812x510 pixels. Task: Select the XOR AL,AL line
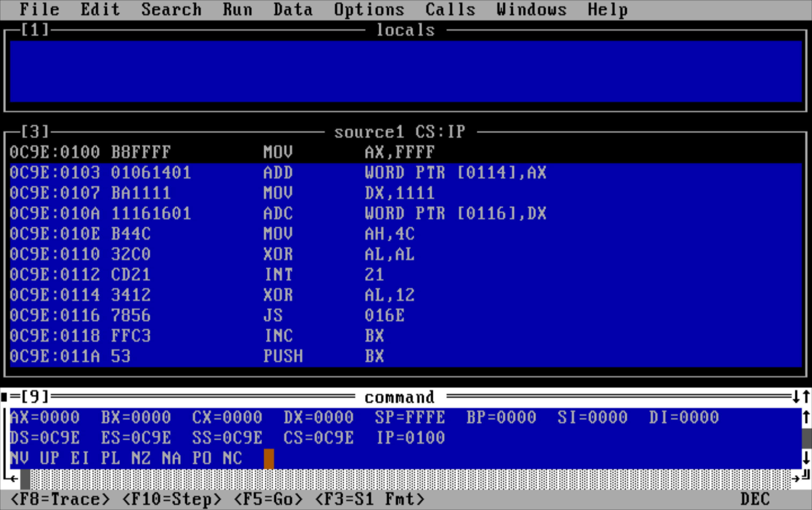(x=406, y=254)
